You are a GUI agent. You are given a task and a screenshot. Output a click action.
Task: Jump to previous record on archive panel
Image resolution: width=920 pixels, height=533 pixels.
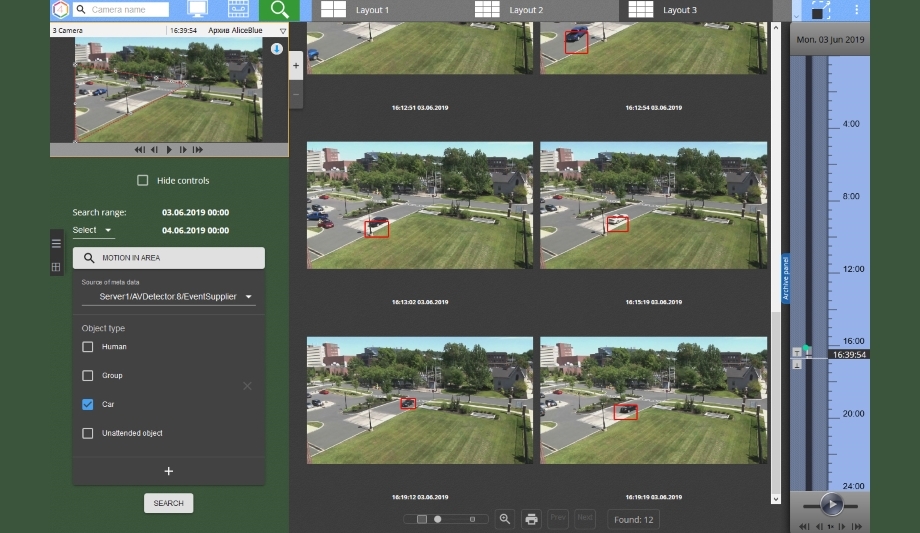[x=804, y=527]
